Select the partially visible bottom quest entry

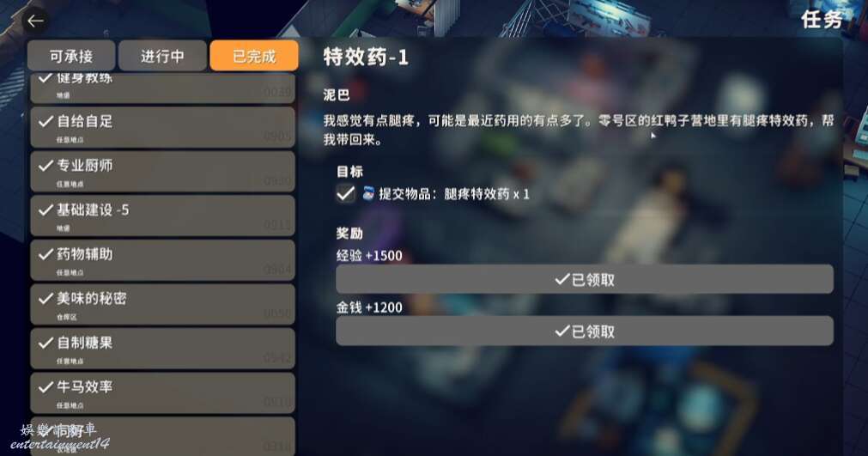[x=163, y=436]
